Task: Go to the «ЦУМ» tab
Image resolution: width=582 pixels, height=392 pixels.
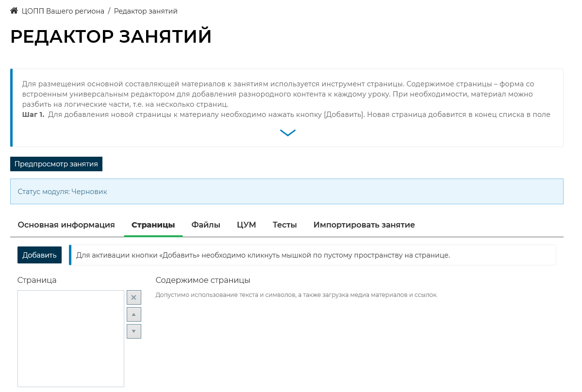Action: (x=247, y=225)
